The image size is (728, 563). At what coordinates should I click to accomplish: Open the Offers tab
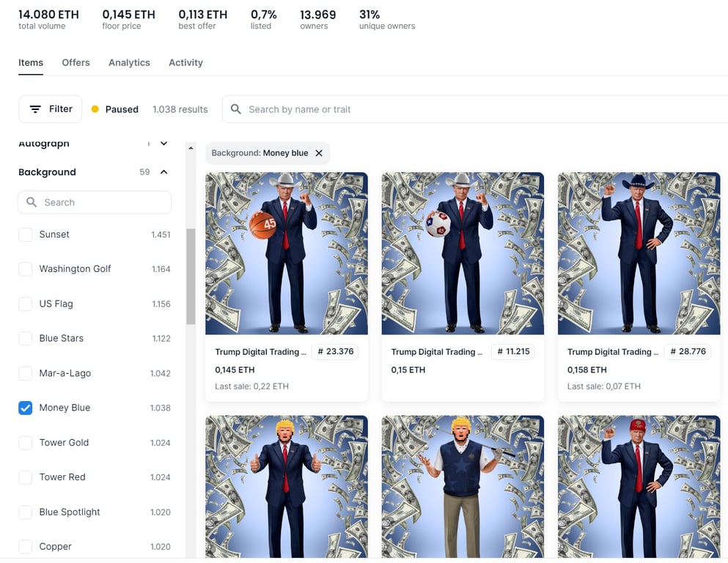76,62
